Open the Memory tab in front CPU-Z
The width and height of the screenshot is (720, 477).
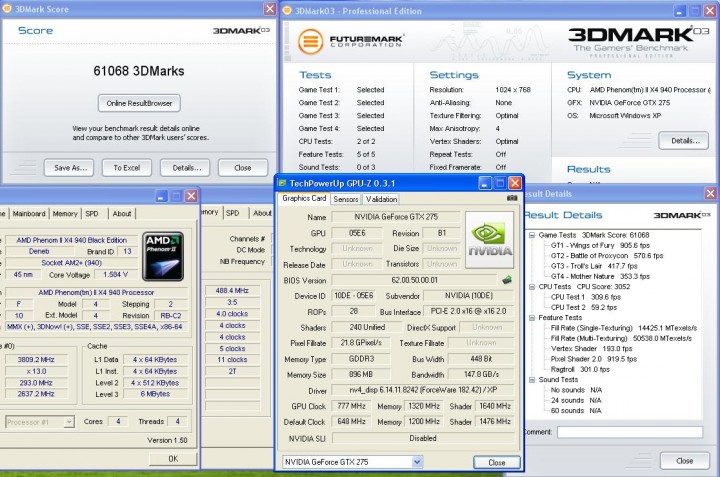65,213
